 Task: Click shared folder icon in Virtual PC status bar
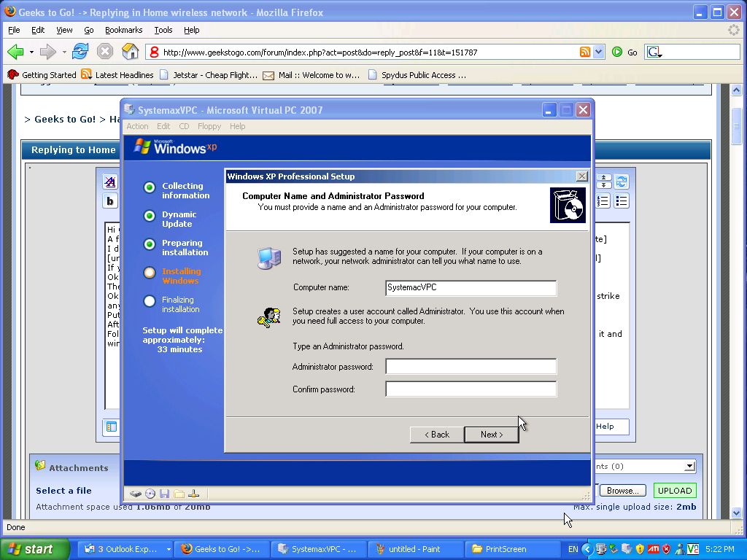click(179, 494)
